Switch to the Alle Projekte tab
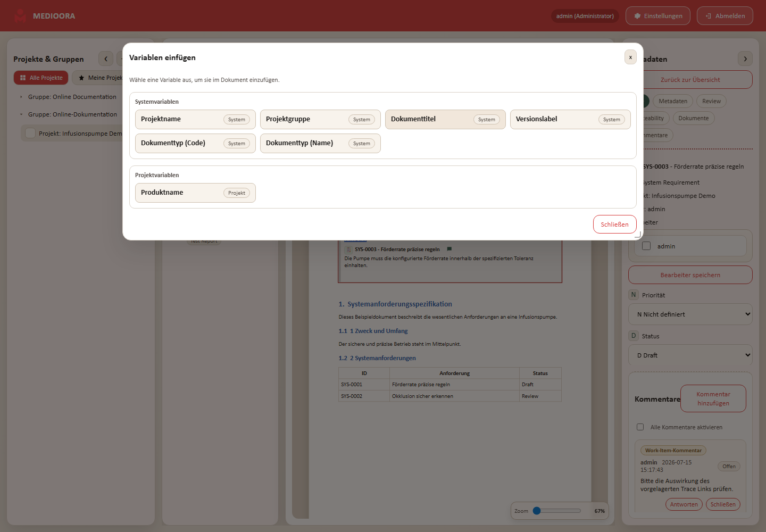The image size is (766, 532). (x=41, y=78)
